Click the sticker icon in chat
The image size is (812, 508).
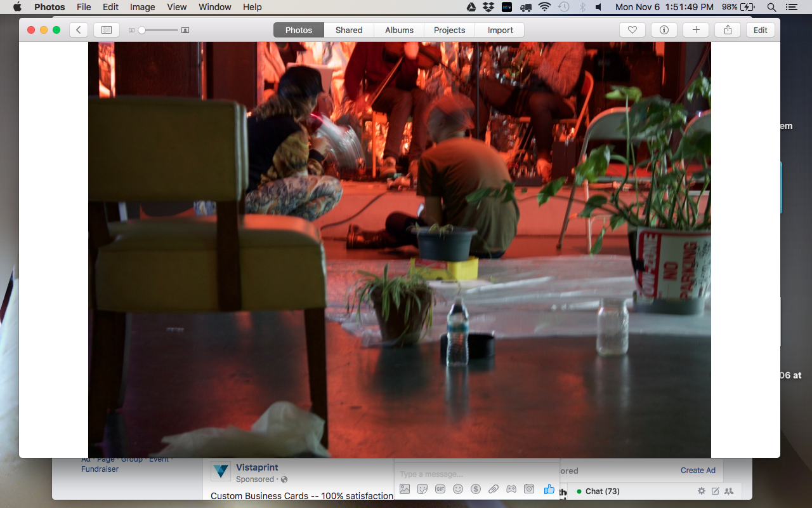[422, 489]
